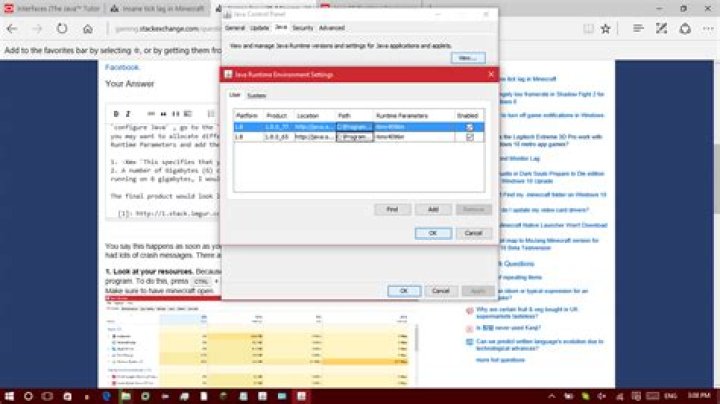
Task: Open General tab in Java Control Panel
Action: click(235, 28)
